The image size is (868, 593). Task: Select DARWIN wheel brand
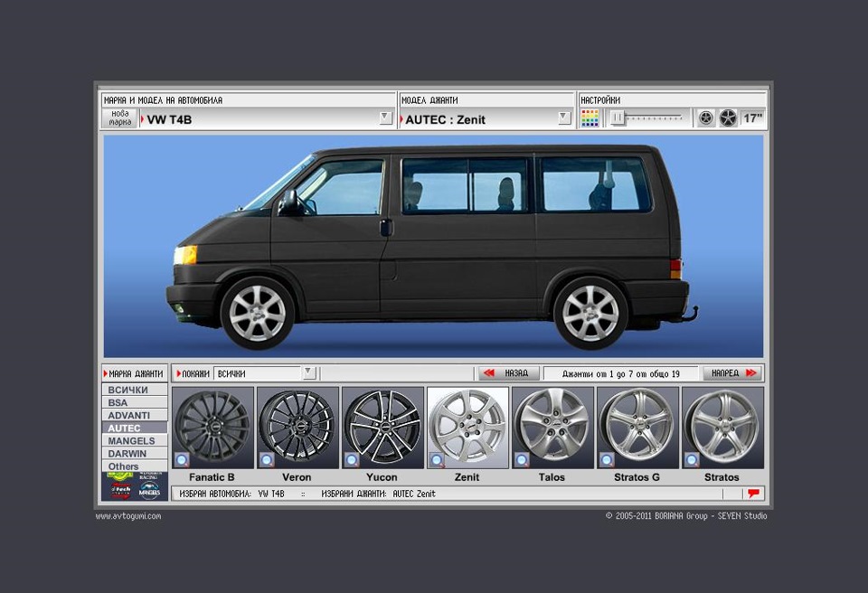(135, 454)
